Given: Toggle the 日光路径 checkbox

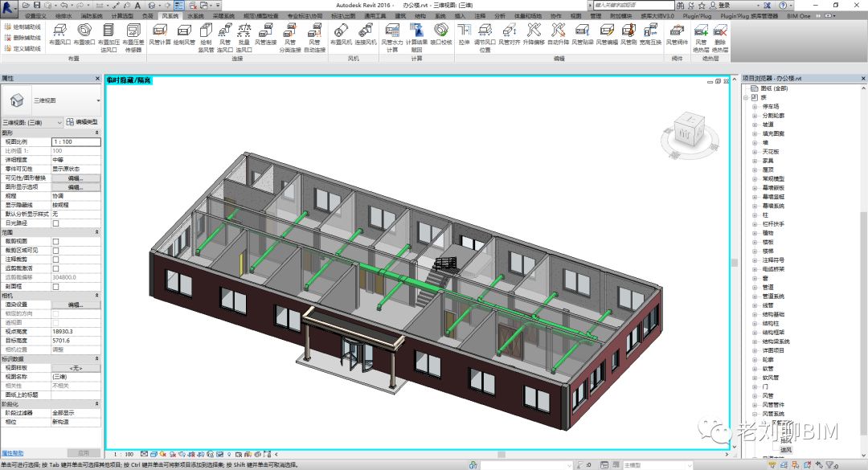Looking at the screenshot, I should coord(55,223).
